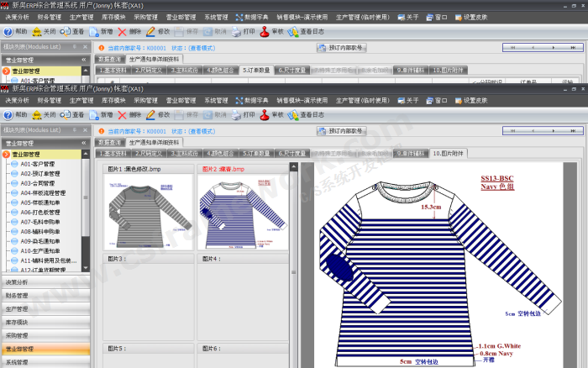This screenshot has height=368, width=588.
Task: Select the 图片1 gray striped shirt thumbnail
Action: 147,210
